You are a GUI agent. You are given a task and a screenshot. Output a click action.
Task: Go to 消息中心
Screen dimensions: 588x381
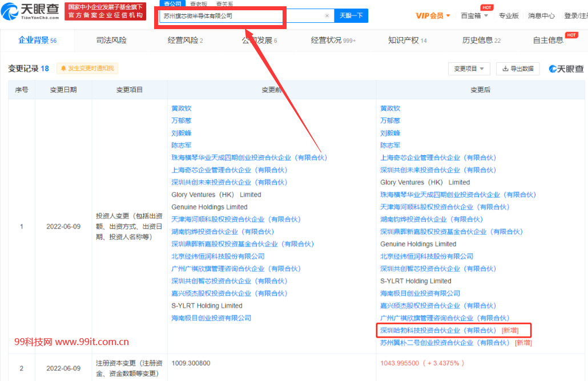541,16
